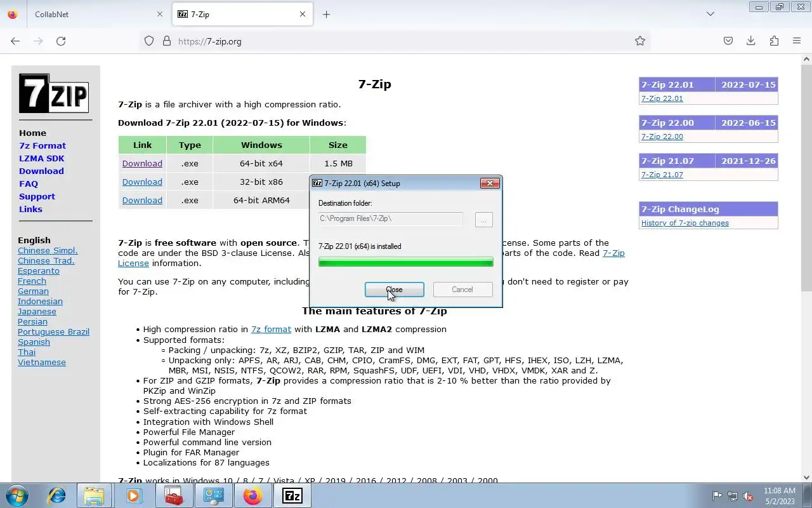Open the clock showing 11:08 AM
812x508 pixels.
tap(779, 495)
